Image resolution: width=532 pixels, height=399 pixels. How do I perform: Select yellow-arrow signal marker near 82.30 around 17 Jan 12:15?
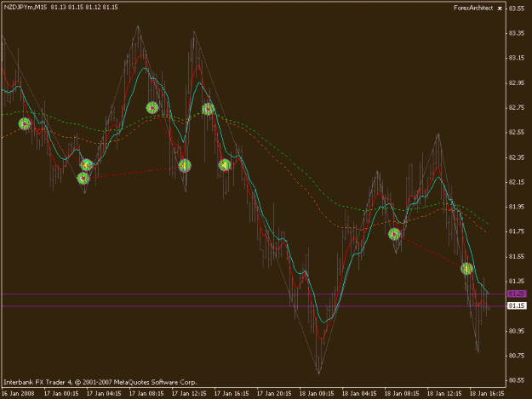tap(185, 166)
